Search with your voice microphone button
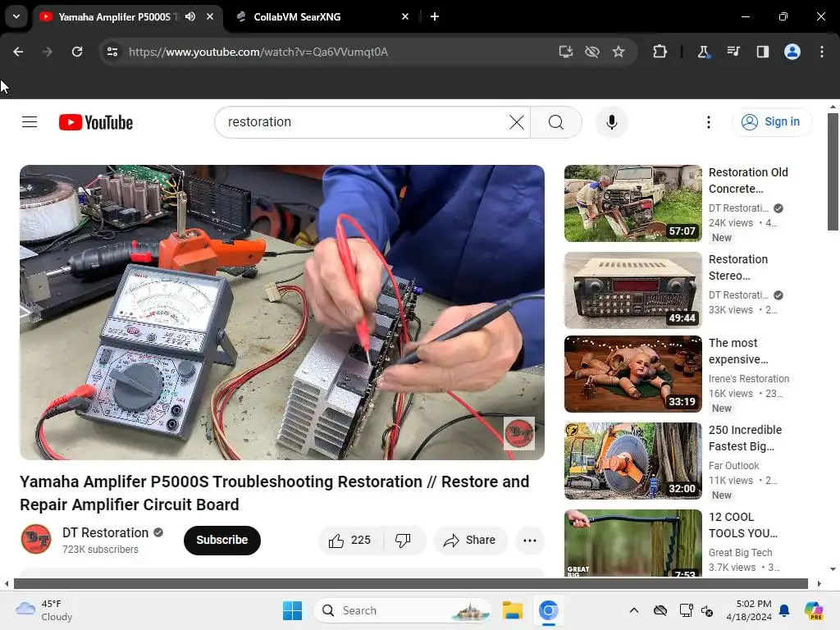Viewport: 840px width, 630px height. click(x=611, y=122)
